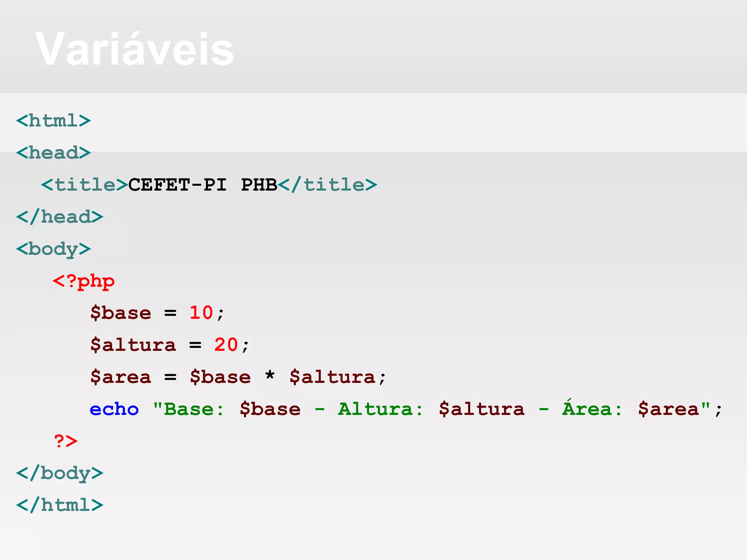Click the closing </body> tag line

(59, 473)
